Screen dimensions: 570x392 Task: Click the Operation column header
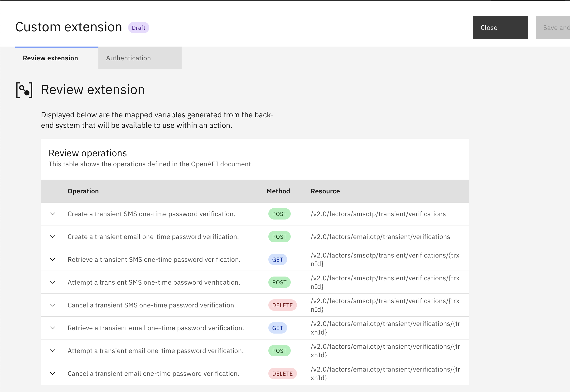(x=83, y=191)
